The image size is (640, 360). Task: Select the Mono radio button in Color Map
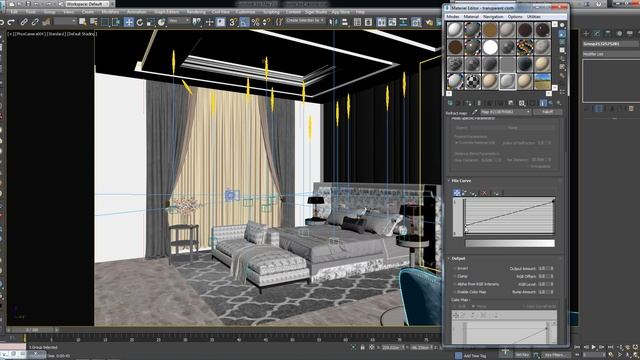[473, 306]
